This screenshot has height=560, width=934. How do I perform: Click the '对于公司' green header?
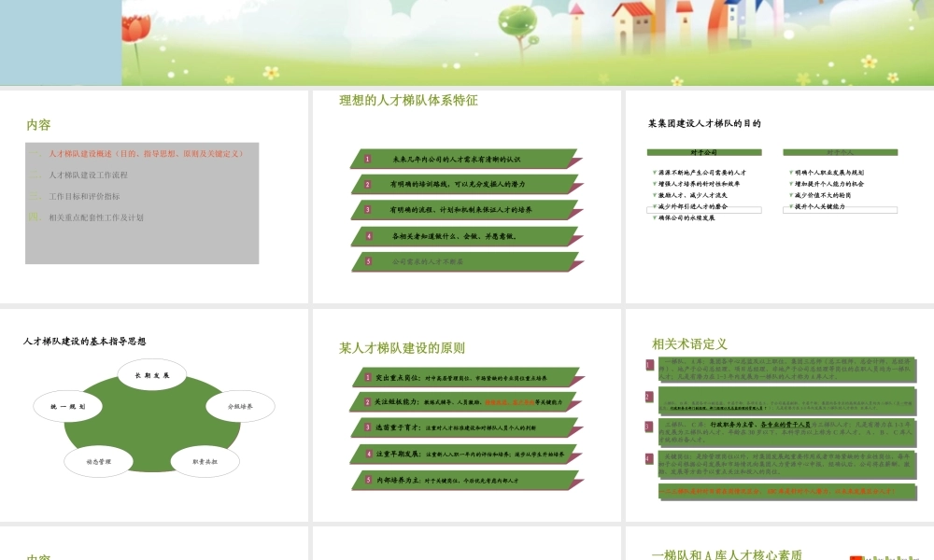[x=704, y=152]
